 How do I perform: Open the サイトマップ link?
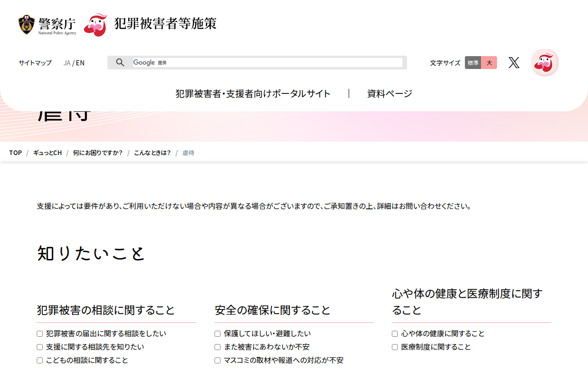point(35,63)
